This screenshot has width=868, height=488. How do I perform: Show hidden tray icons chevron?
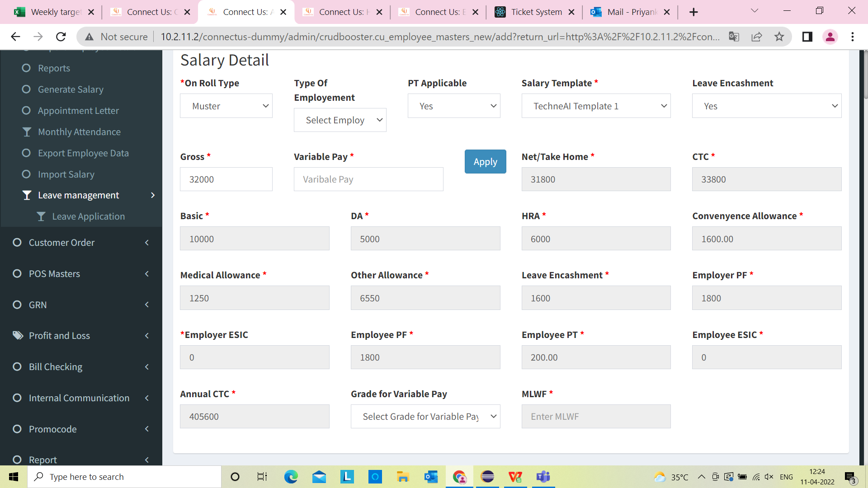701,477
